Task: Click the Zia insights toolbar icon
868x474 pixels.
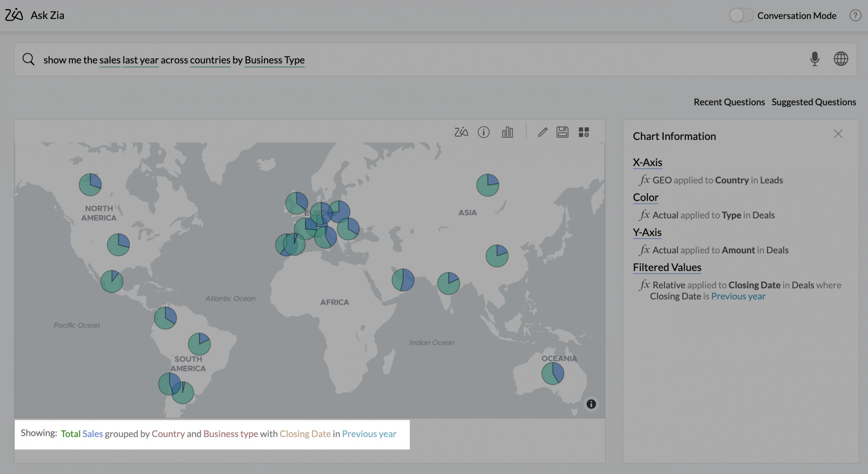Action: tap(461, 132)
